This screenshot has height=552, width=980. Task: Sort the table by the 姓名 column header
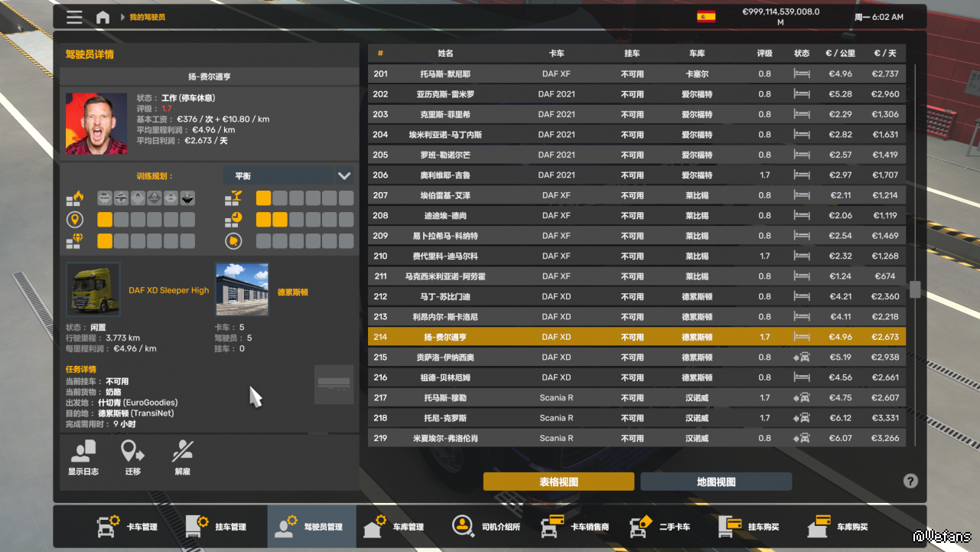pos(445,54)
